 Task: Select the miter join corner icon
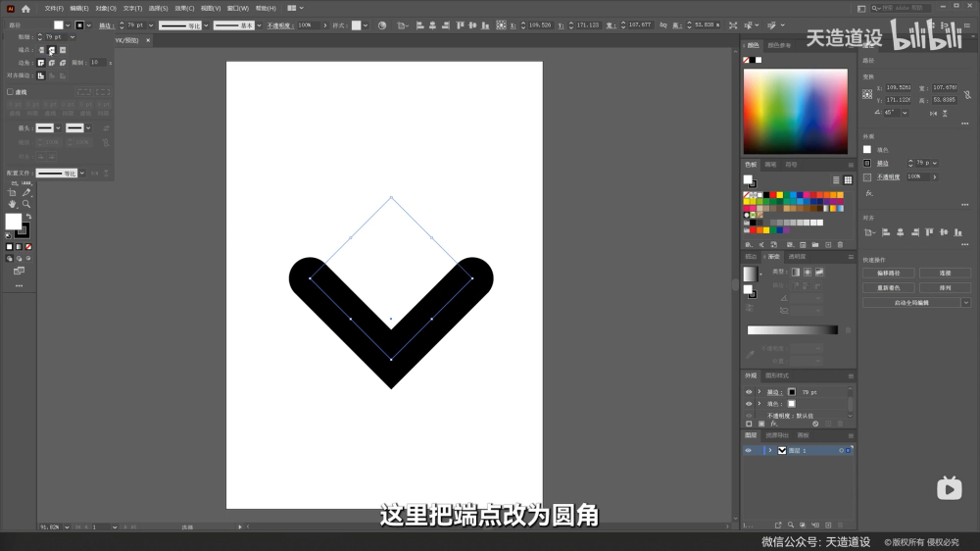[x=41, y=63]
